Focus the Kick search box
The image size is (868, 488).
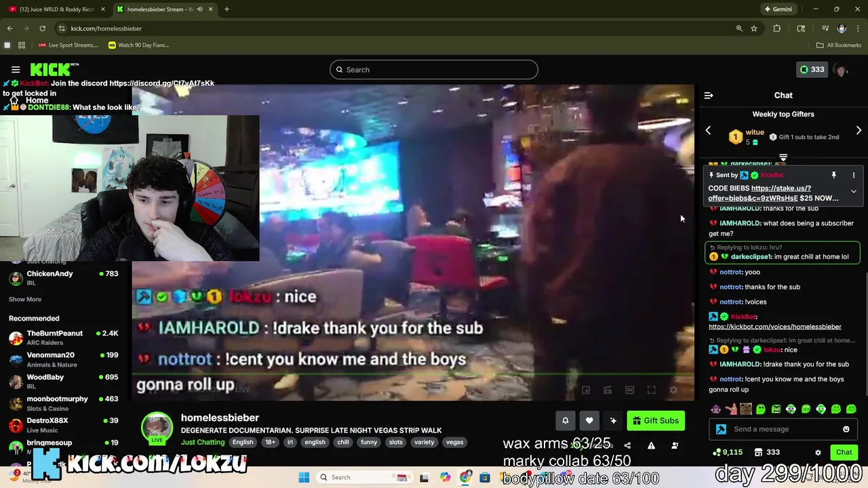click(434, 70)
